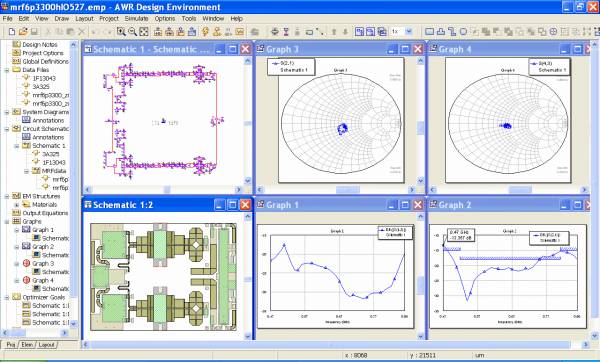Collapse the Schematic 1 tree node
The height and width of the screenshot is (362, 600).
click(x=16, y=146)
